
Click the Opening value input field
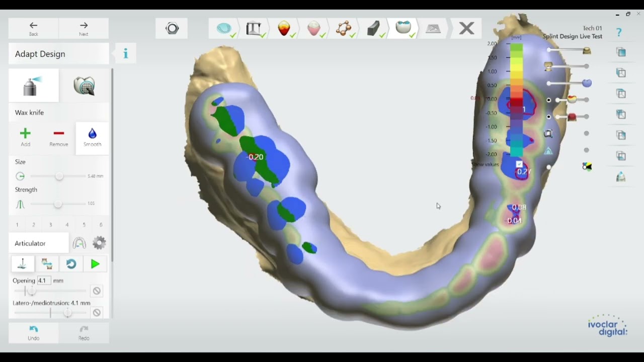pos(44,281)
